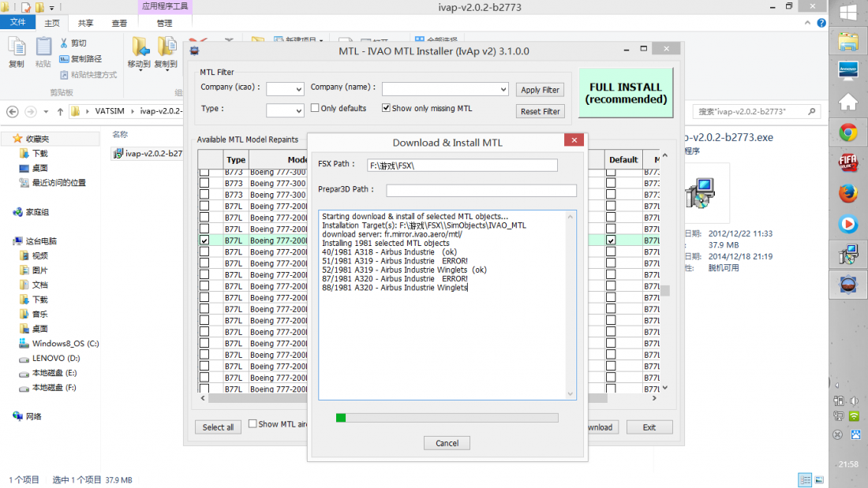The width and height of the screenshot is (868, 488).
Task: Open the quick access toolbar dropdown
Action: point(52,8)
